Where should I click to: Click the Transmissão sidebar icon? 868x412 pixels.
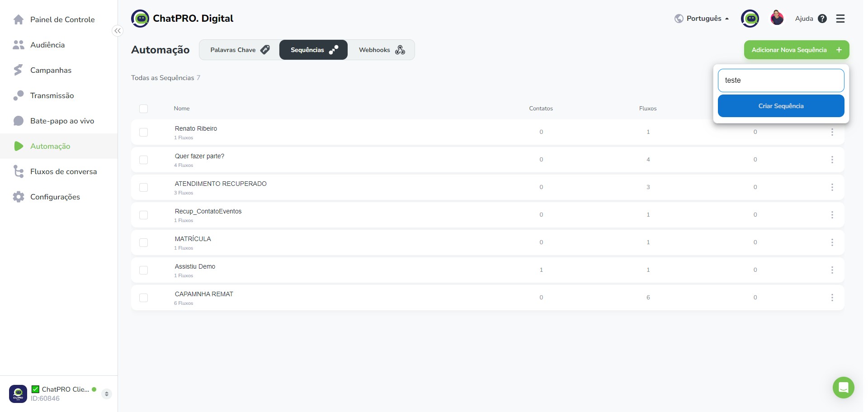pyautogui.click(x=19, y=95)
